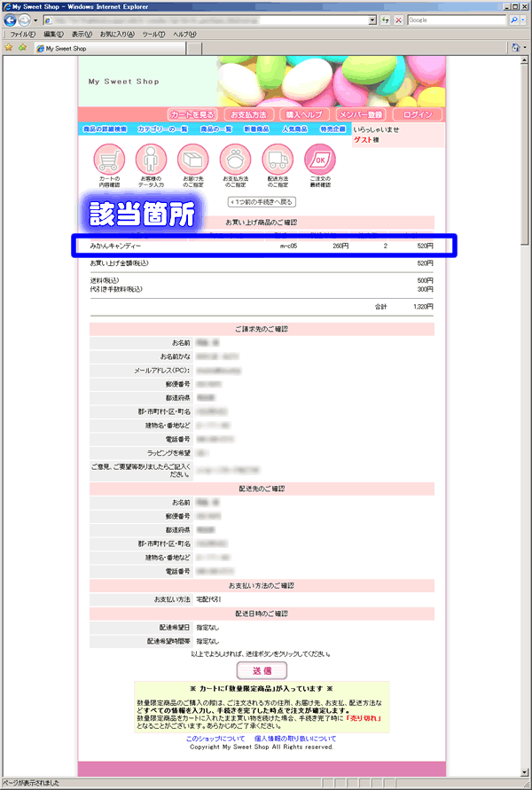Click the 購入ヘルプ button
Screen dimensions: 532x790
(x=305, y=114)
